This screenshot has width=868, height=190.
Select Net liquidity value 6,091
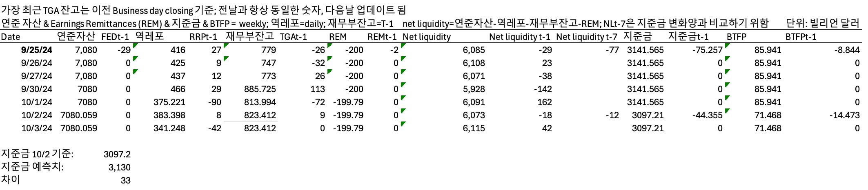(474, 102)
